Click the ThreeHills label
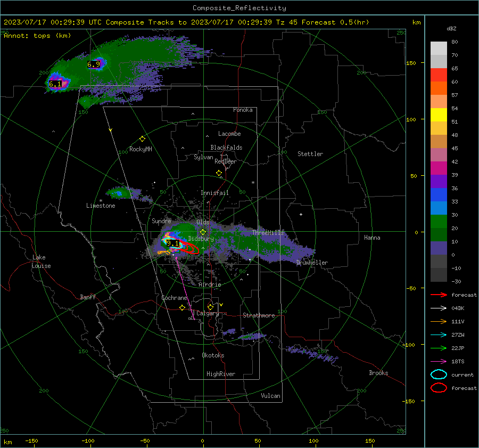The height and width of the screenshot is (448, 479). [268, 233]
